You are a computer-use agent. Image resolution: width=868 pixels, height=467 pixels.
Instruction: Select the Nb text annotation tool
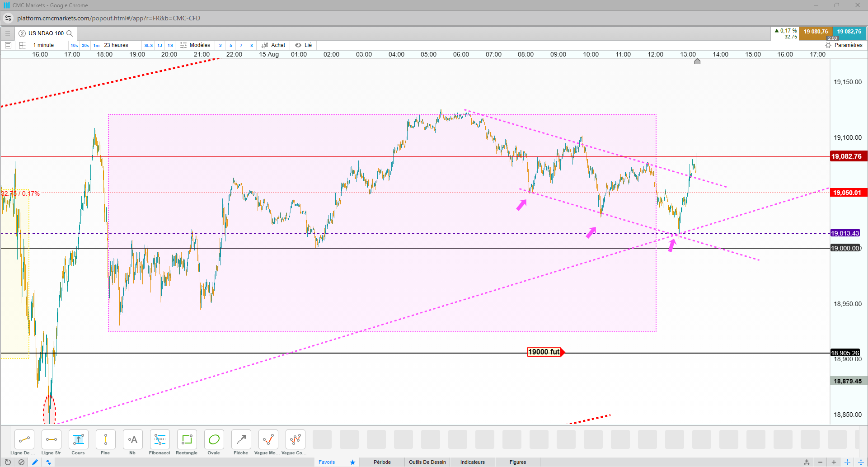(x=132, y=442)
